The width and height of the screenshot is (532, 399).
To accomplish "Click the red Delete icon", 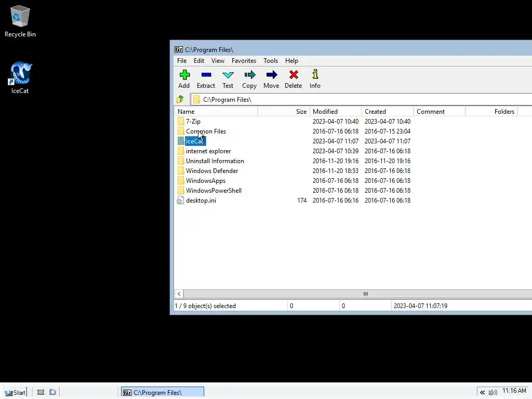I will 294,75.
